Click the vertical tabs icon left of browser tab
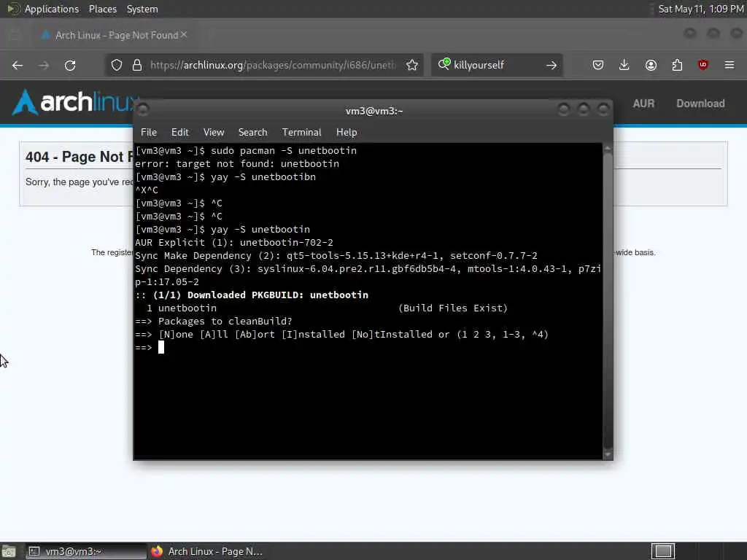This screenshot has height=560, width=747. pos(15,35)
